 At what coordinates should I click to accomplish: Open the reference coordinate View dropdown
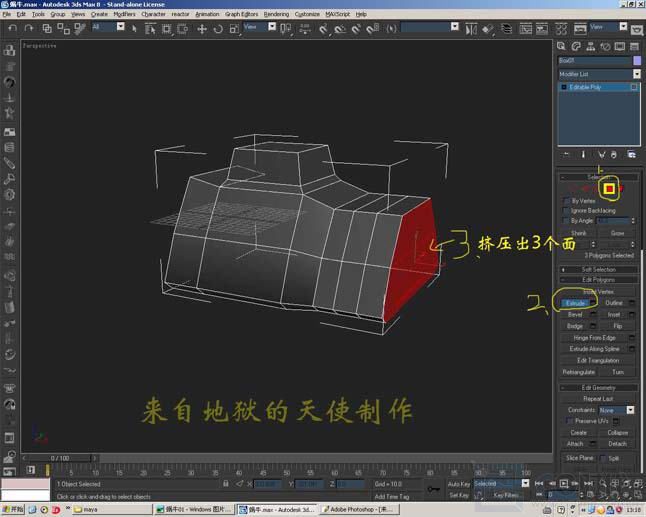[260, 27]
